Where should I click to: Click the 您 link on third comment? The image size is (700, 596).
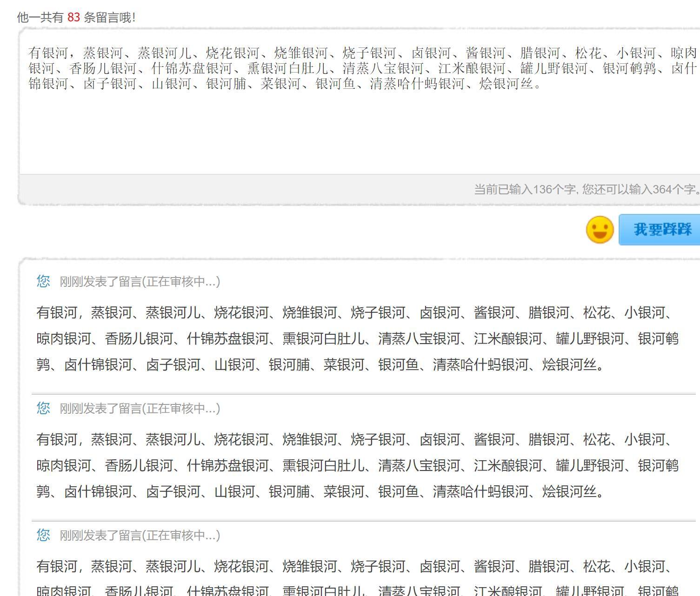(43, 535)
